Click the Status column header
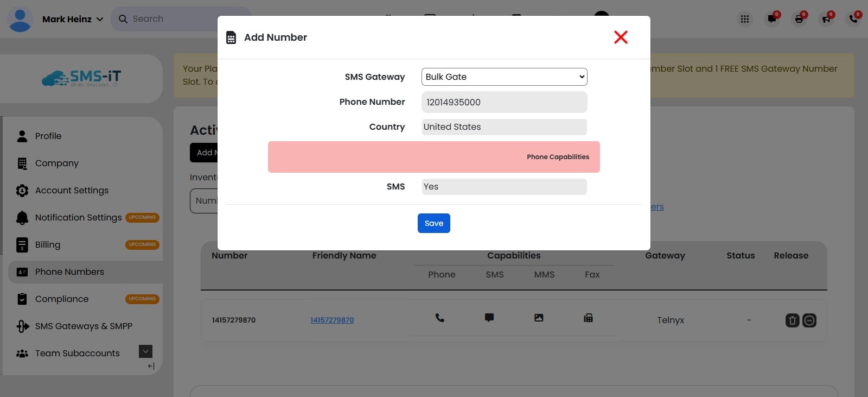 point(741,255)
